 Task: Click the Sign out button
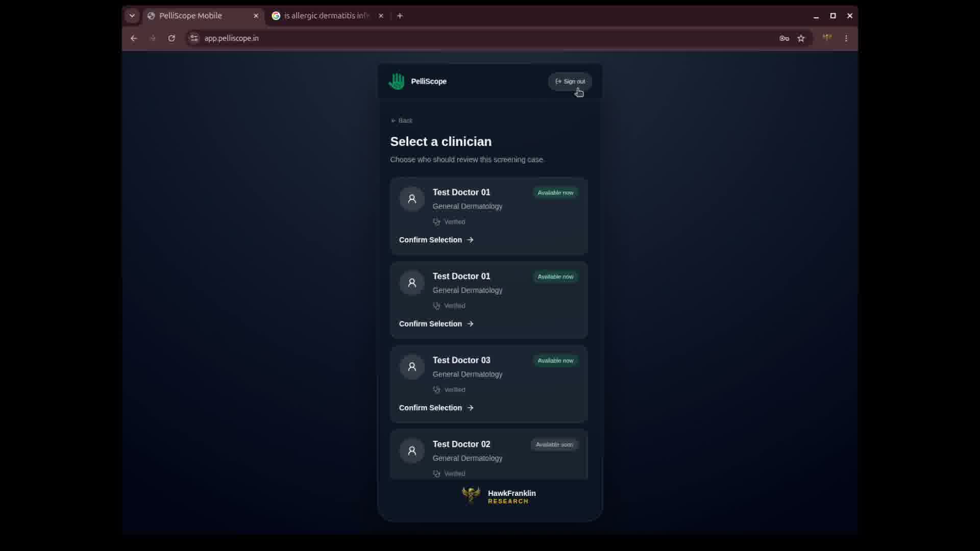(570, 82)
